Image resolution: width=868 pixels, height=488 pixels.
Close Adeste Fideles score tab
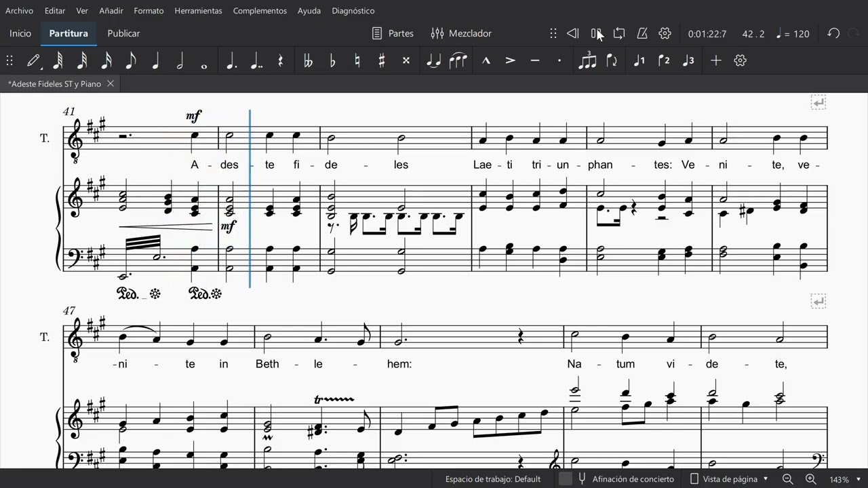(110, 84)
